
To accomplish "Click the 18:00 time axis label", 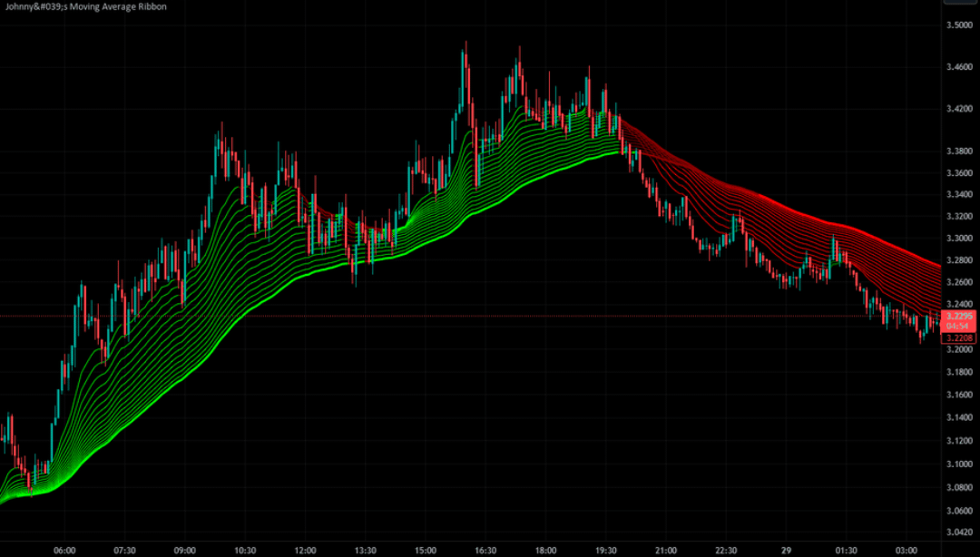I will 545,551.
